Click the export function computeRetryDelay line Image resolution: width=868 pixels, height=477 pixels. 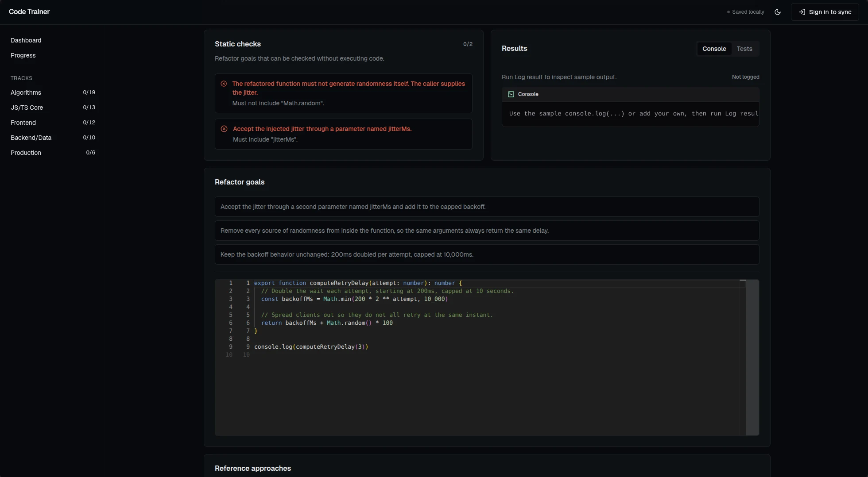tap(358, 283)
